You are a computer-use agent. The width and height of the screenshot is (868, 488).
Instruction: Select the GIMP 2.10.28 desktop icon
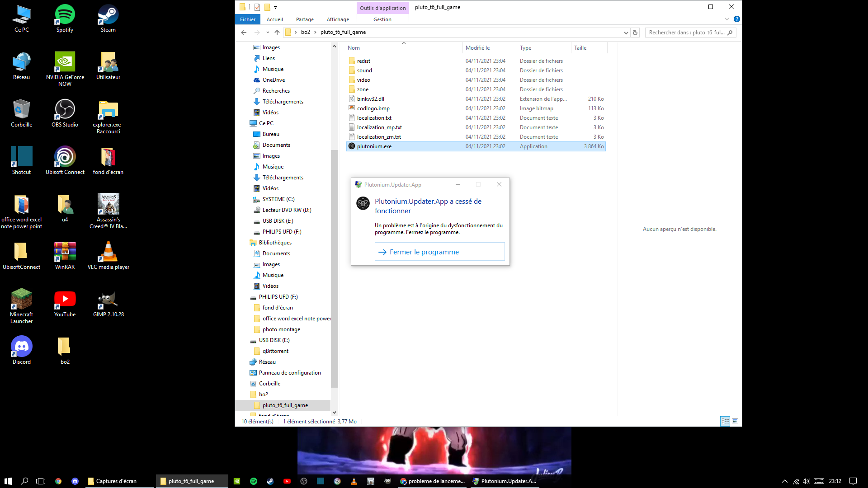tap(108, 303)
